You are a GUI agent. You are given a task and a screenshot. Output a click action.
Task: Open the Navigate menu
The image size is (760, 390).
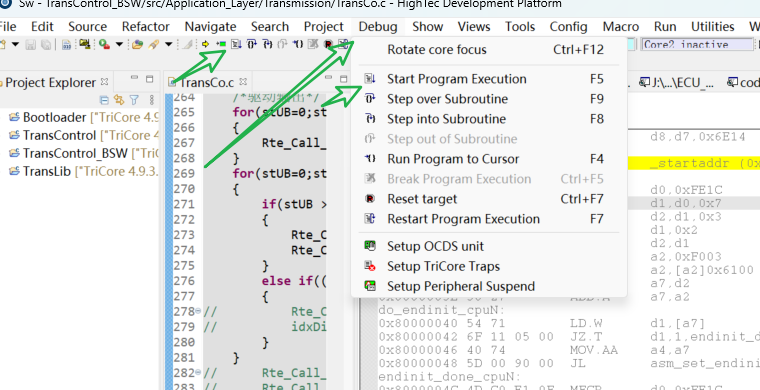pyautogui.click(x=210, y=27)
